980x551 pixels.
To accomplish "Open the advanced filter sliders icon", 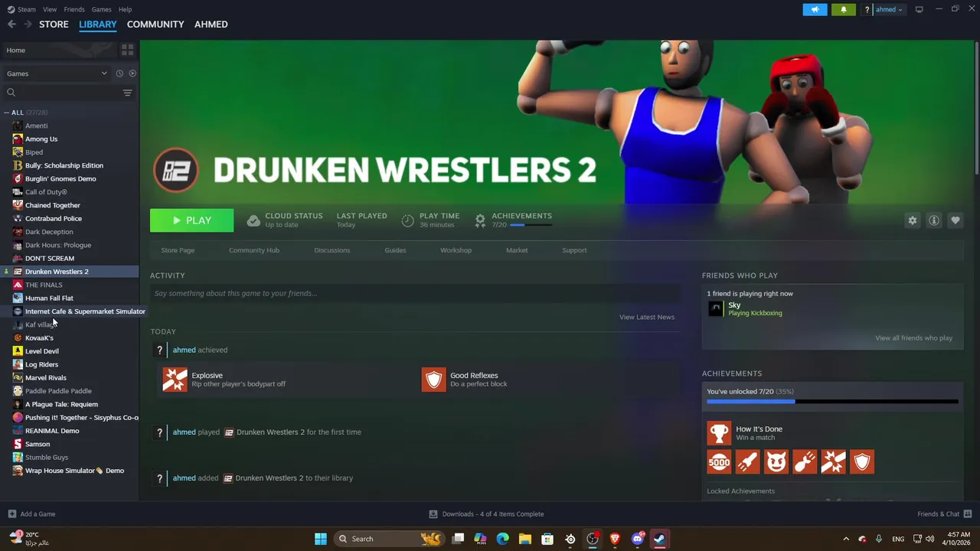I will point(128,93).
